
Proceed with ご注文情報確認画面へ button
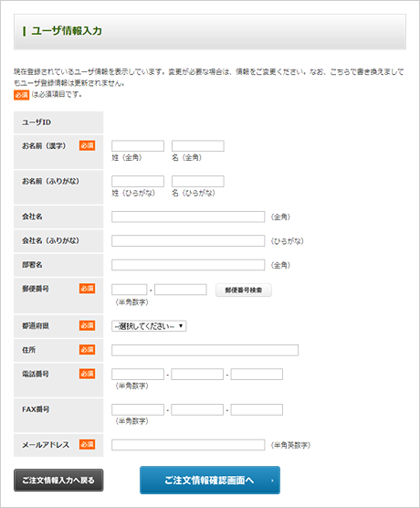pyautogui.click(x=210, y=481)
